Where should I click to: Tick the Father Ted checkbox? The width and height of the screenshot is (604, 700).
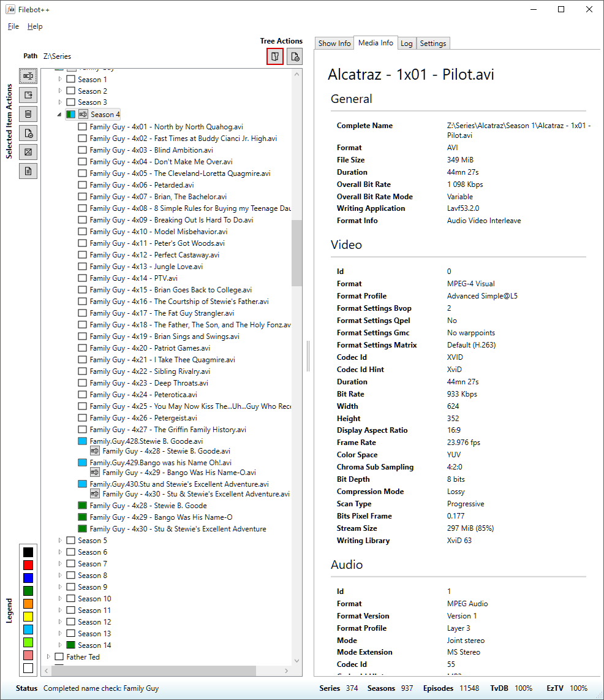click(x=59, y=656)
